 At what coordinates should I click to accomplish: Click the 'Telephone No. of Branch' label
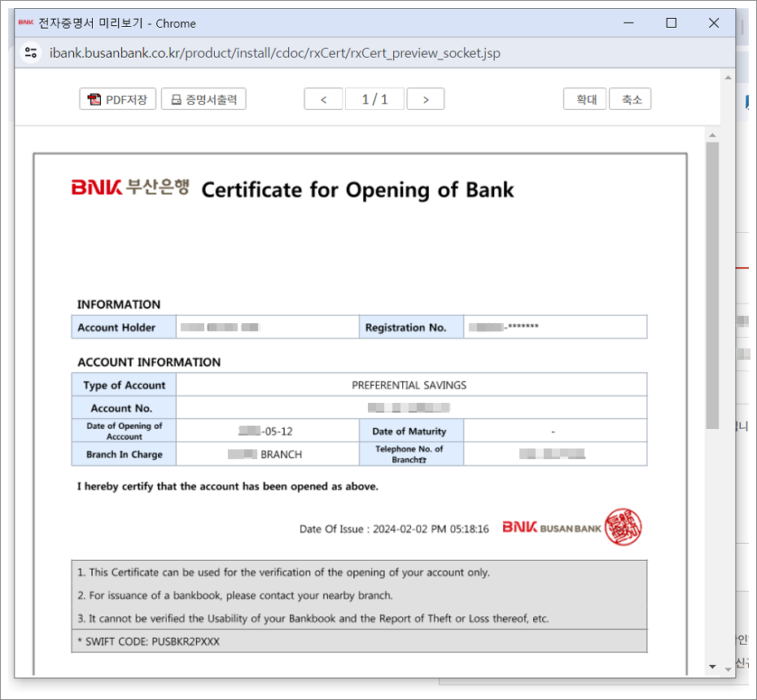tap(411, 454)
